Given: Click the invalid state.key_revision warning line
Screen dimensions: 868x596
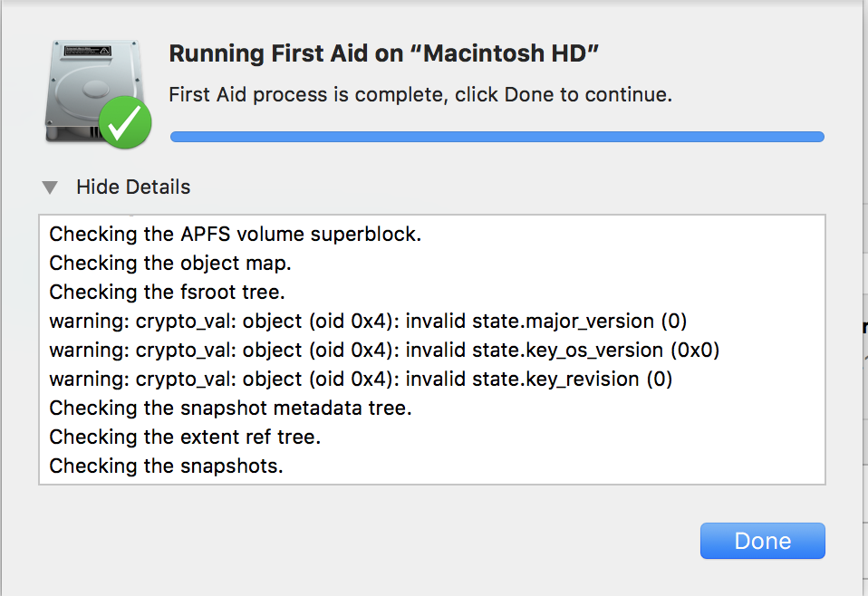Looking at the screenshot, I should coord(361,379).
